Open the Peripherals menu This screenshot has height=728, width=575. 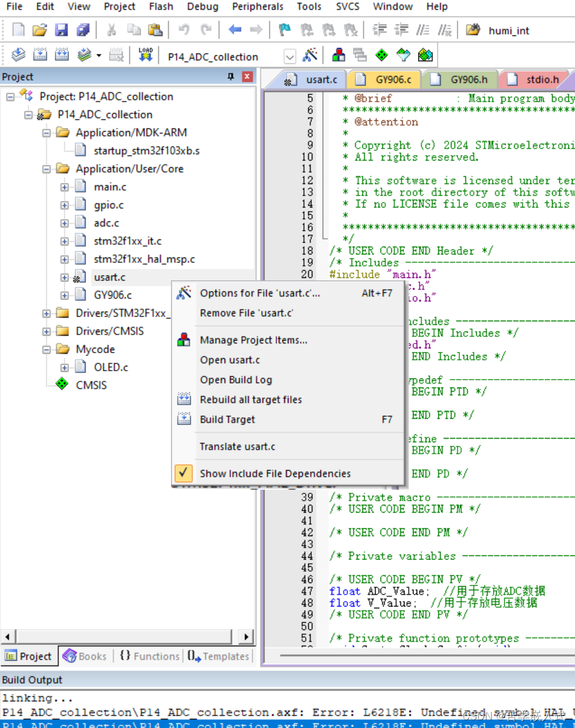coord(257,7)
